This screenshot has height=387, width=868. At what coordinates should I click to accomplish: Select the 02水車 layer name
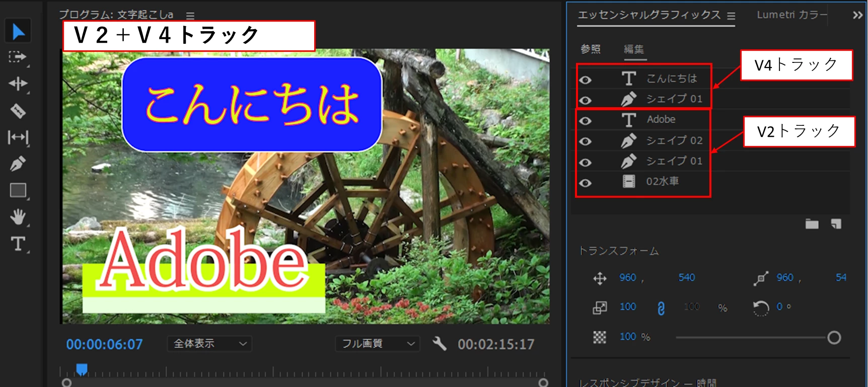tap(663, 181)
